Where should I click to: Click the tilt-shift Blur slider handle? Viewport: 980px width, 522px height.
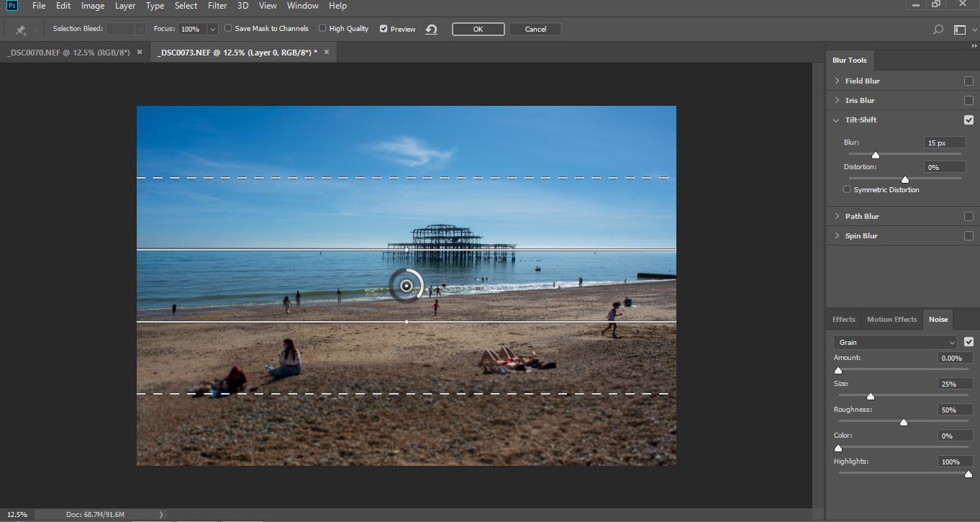tap(876, 155)
